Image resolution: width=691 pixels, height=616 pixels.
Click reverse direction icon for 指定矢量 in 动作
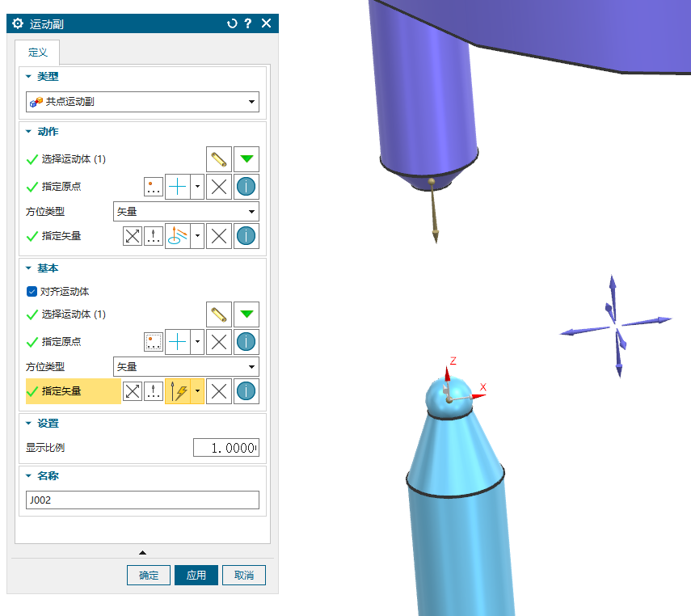(133, 236)
